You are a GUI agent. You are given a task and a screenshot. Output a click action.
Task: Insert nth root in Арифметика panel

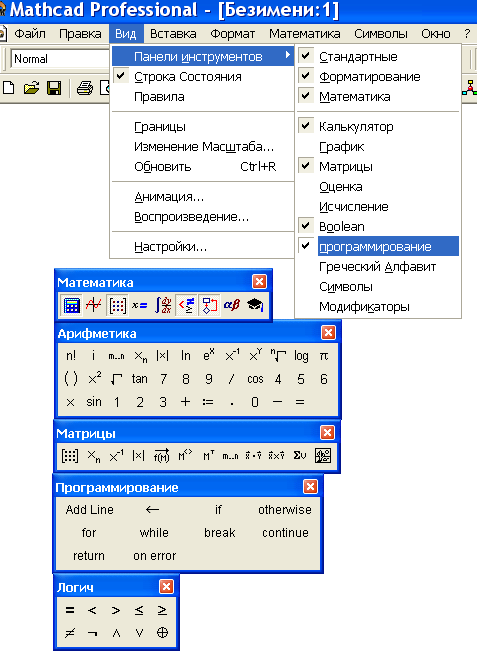click(278, 356)
